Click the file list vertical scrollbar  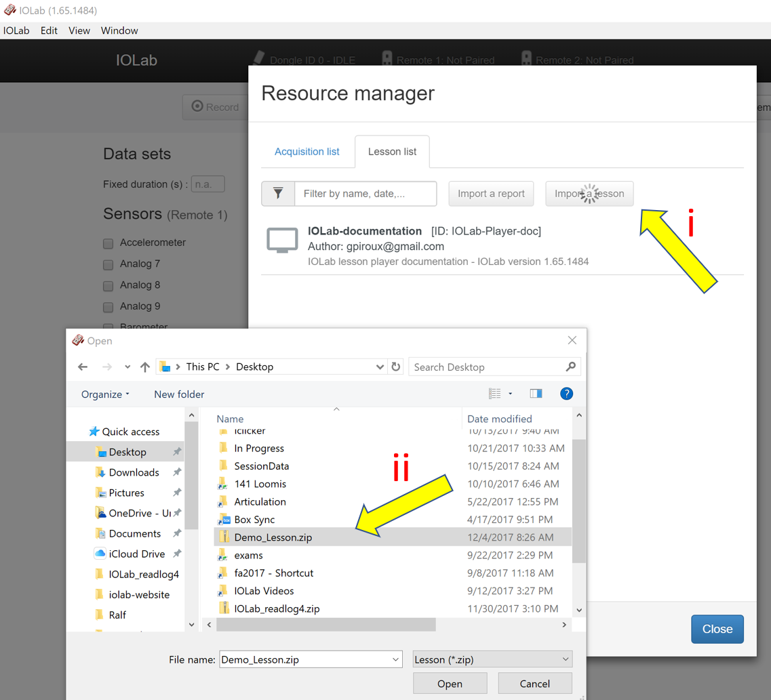(x=578, y=501)
